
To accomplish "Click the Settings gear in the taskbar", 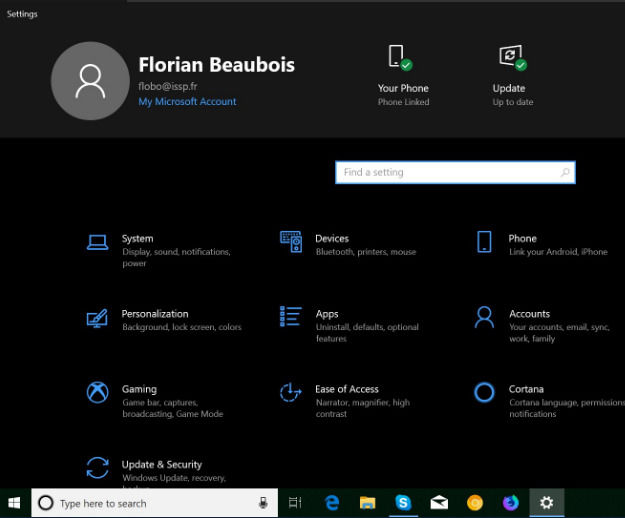I will 546,503.
